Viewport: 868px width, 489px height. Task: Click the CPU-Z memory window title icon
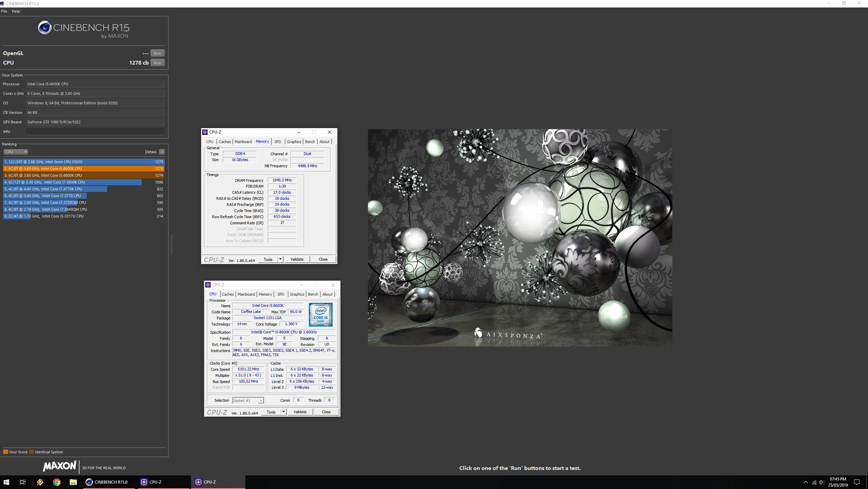point(205,132)
